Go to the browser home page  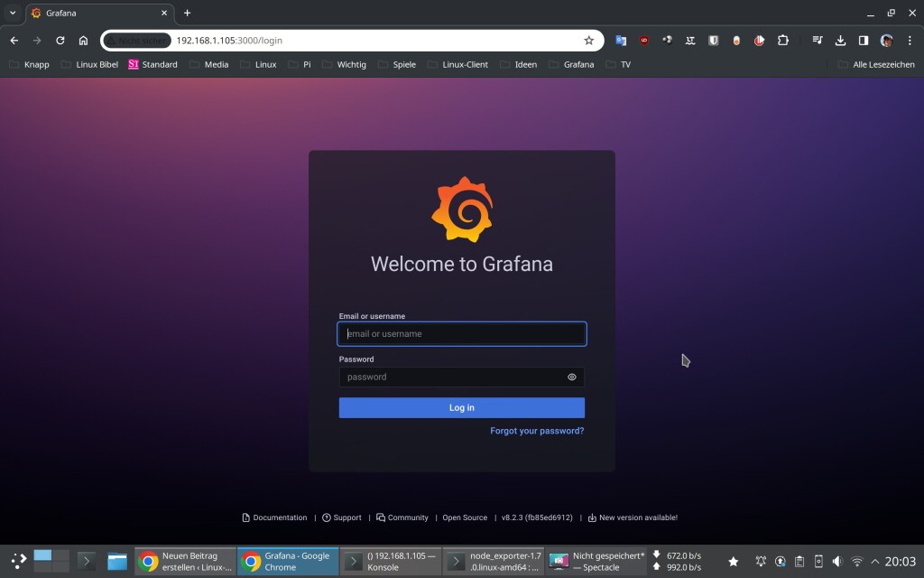tap(83, 40)
